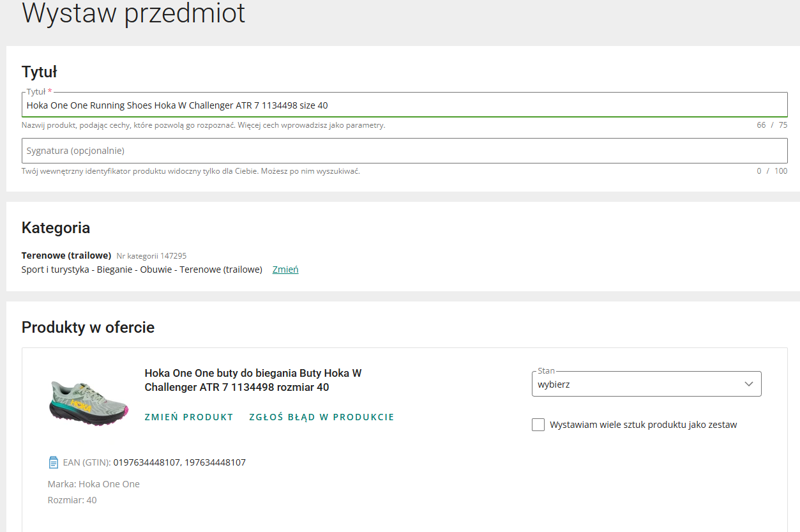Click the chevron arrow in Stan field

[x=749, y=384]
